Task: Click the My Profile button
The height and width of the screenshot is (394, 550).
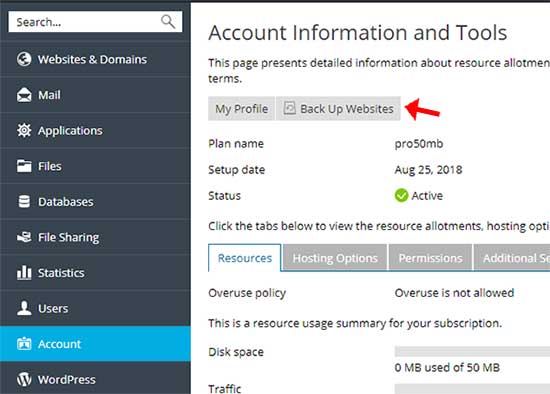Action: tap(241, 108)
